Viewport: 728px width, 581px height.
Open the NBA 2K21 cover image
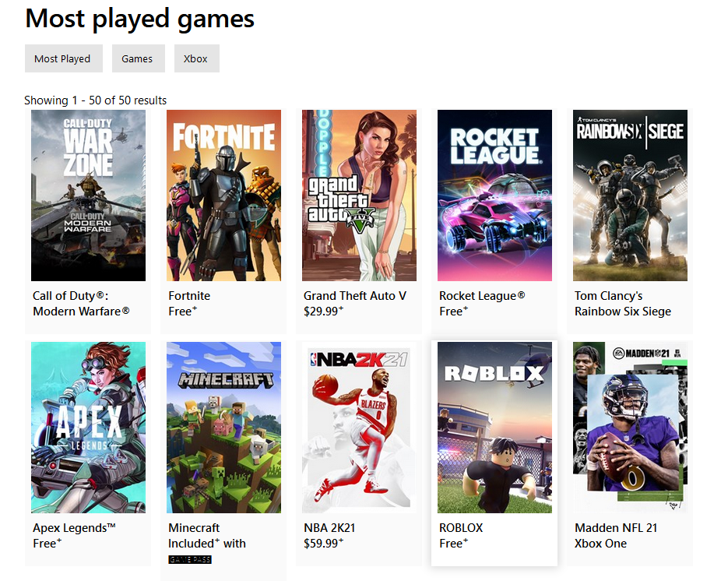[360, 428]
